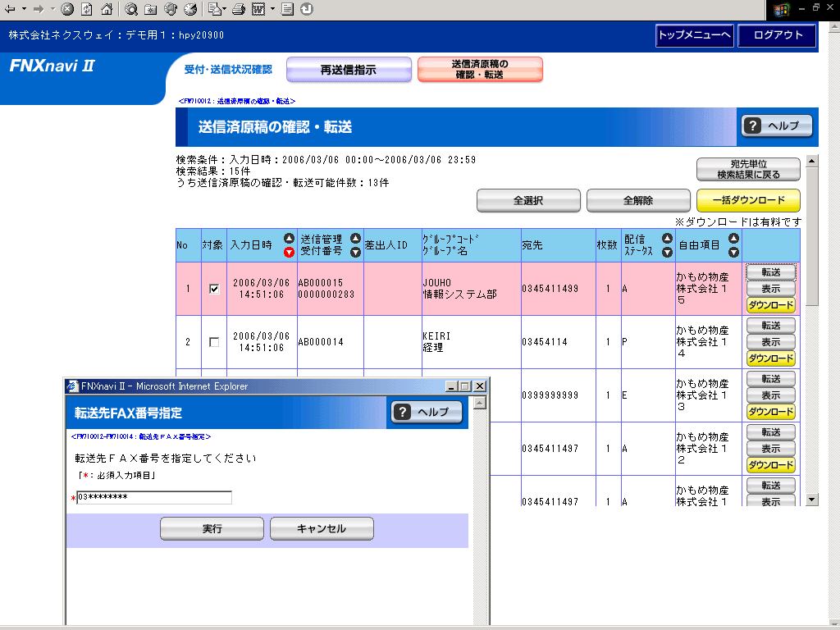Viewport: 840px width, 630px height.
Task: Uncheck the 対象 checkbox in row 1
Action: click(214, 289)
